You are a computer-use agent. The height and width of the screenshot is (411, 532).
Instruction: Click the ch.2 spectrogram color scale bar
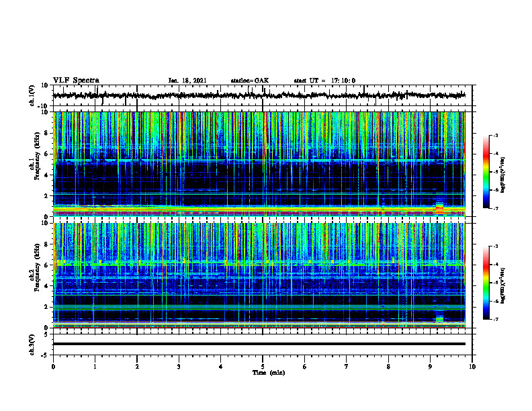click(x=486, y=283)
